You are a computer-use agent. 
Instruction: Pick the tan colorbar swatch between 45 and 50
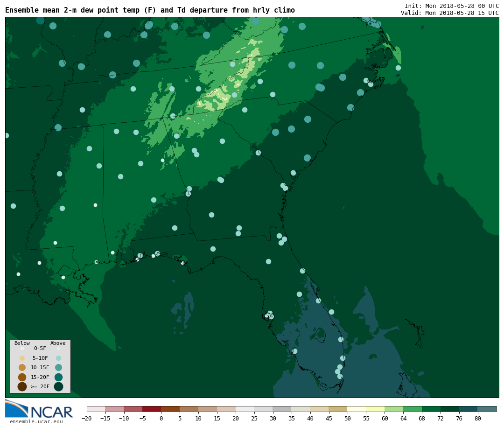(x=338, y=409)
